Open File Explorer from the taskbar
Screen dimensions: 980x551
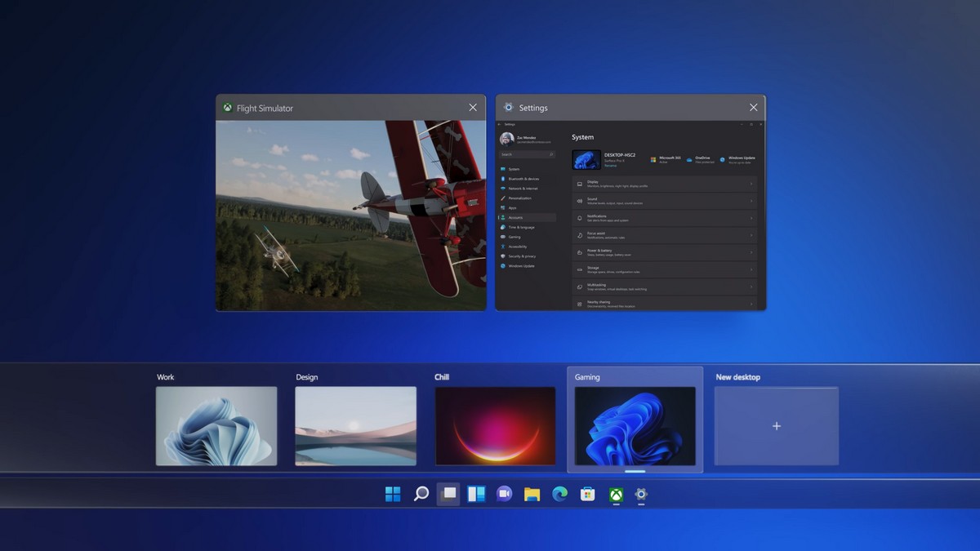pos(532,494)
